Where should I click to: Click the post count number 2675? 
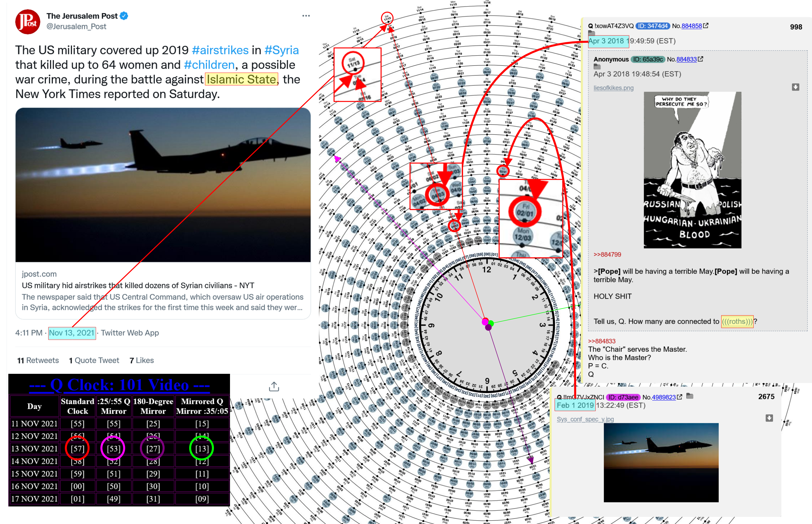coord(766,396)
